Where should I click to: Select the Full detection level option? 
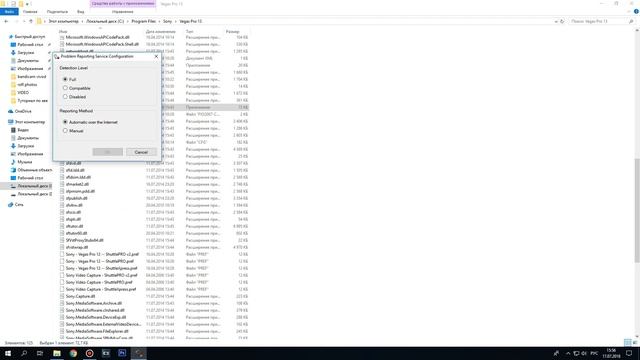(x=69, y=79)
